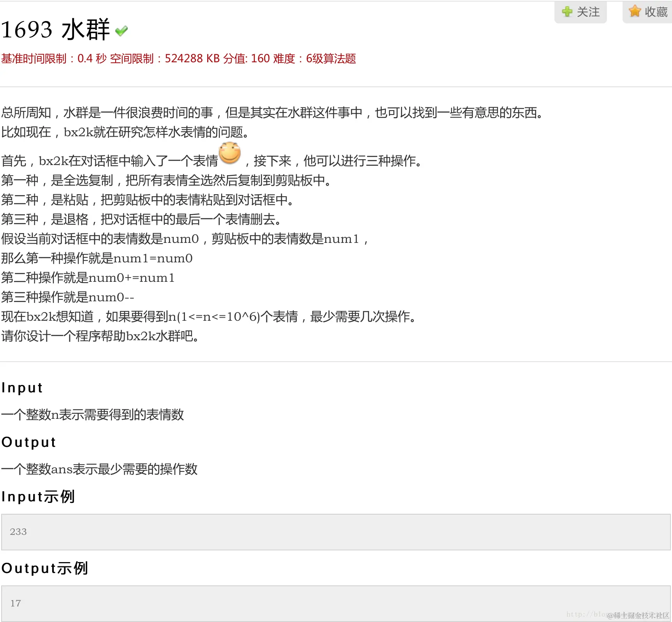The height and width of the screenshot is (622, 672).
Task: Click the Output section heading
Action: pos(29,442)
